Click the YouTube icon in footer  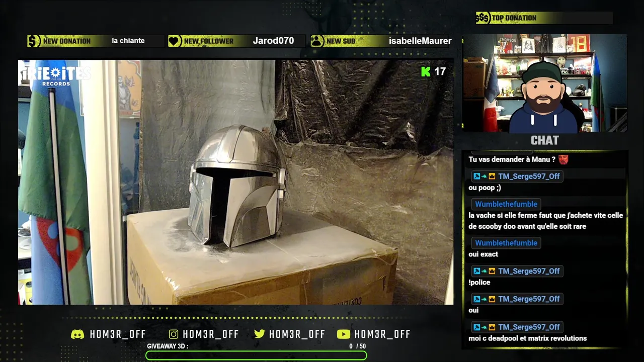pos(344,334)
